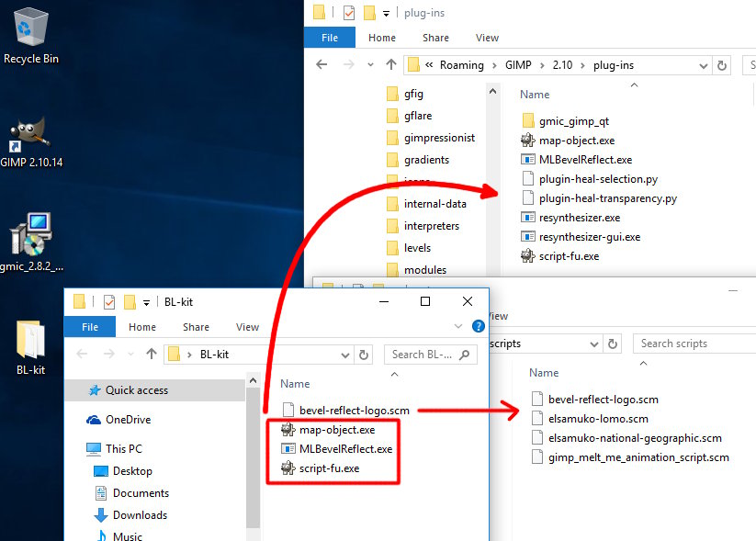The image size is (756, 541).
Task: Select elsamuko-national-geographic.scm file
Action: coord(626,438)
